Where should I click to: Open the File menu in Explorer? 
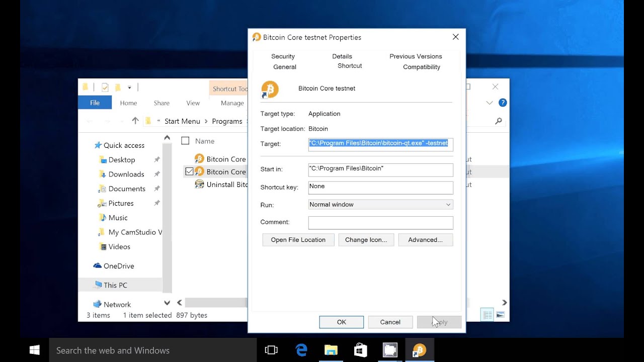pyautogui.click(x=95, y=103)
